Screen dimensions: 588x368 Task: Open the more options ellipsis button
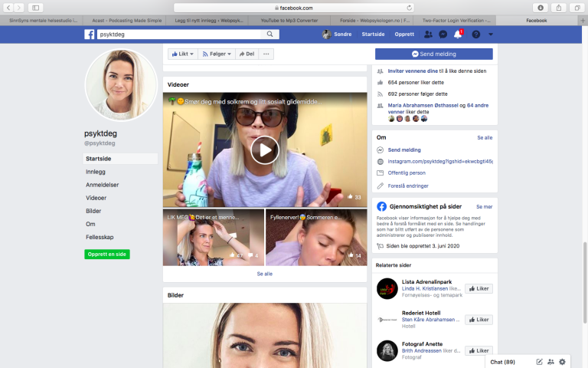pyautogui.click(x=266, y=54)
